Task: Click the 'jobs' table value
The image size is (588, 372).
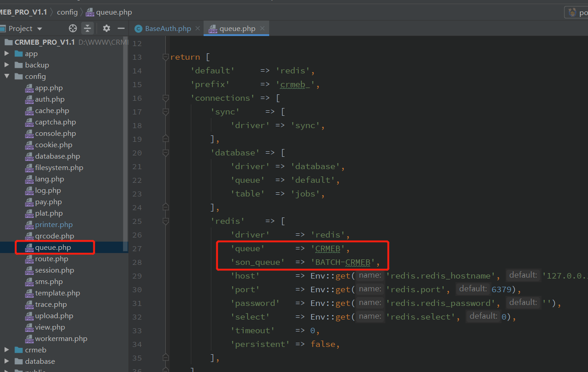Action: point(306,194)
